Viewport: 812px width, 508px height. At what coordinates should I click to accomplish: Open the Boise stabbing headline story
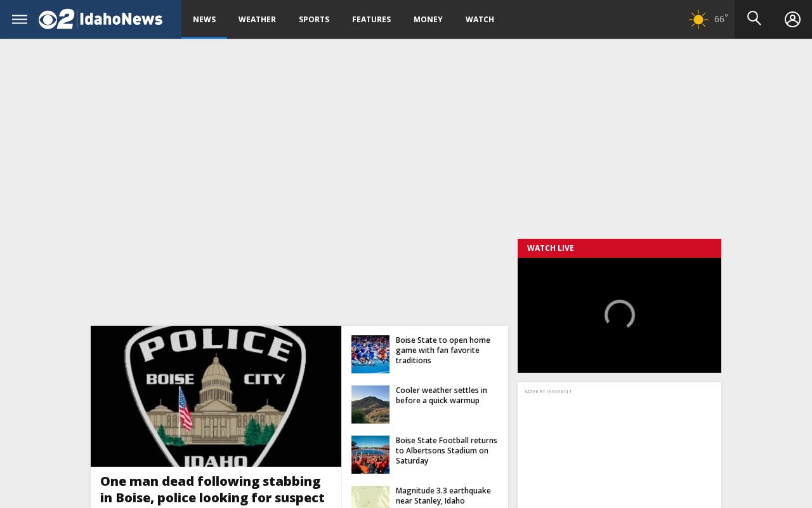click(213, 490)
